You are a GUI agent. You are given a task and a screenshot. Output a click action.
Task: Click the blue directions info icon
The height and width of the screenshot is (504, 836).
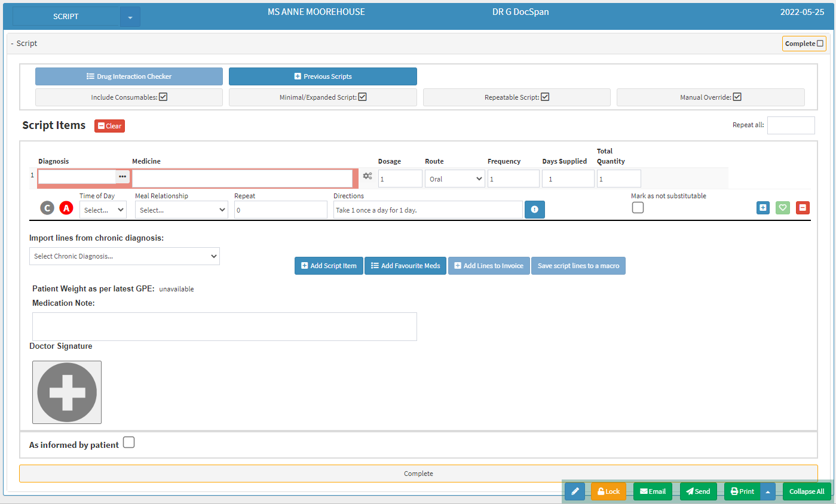point(534,210)
